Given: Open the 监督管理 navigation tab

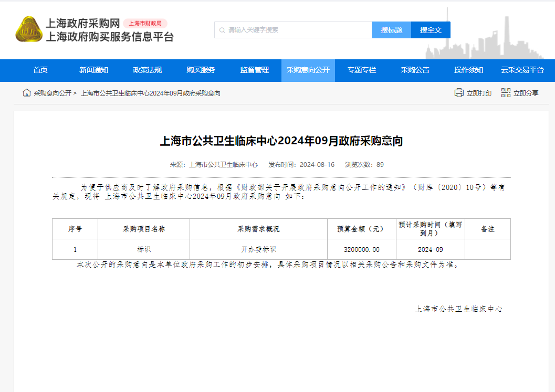Looking at the screenshot, I should (x=255, y=70).
